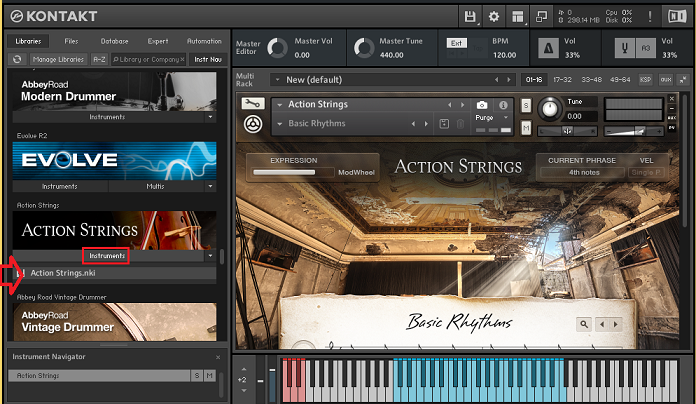Open instrument edit mode wrench icon
The image size is (696, 404).
click(x=253, y=103)
